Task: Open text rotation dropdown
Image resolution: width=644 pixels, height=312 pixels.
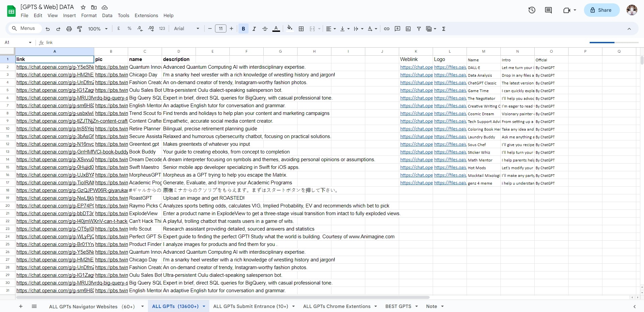Action: [372, 29]
